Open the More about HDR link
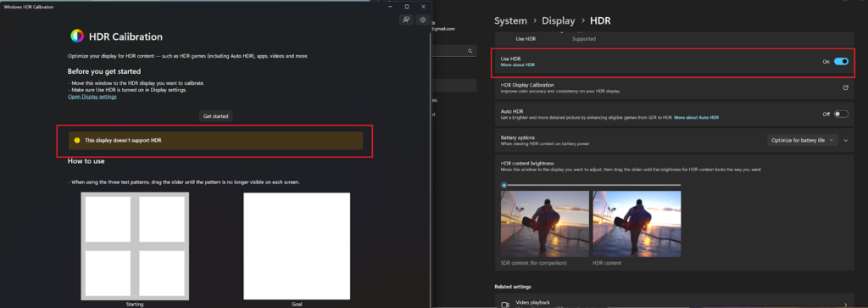Image resolution: width=868 pixels, height=308 pixels. click(x=518, y=65)
